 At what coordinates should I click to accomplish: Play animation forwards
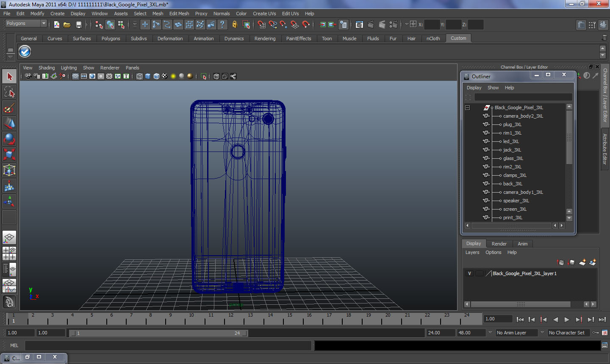coord(567,320)
